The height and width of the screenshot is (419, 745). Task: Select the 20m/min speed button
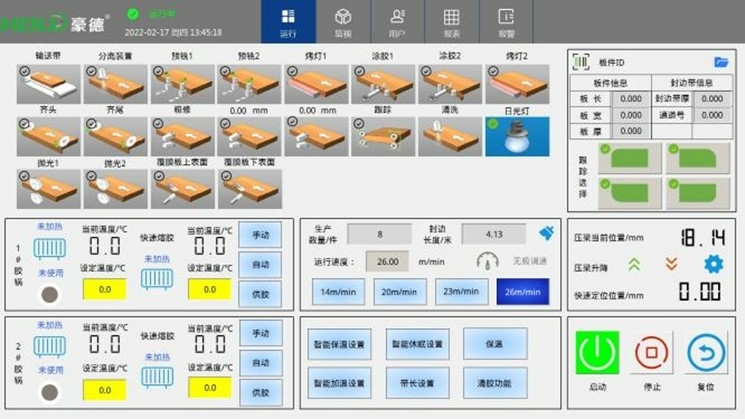point(401,290)
